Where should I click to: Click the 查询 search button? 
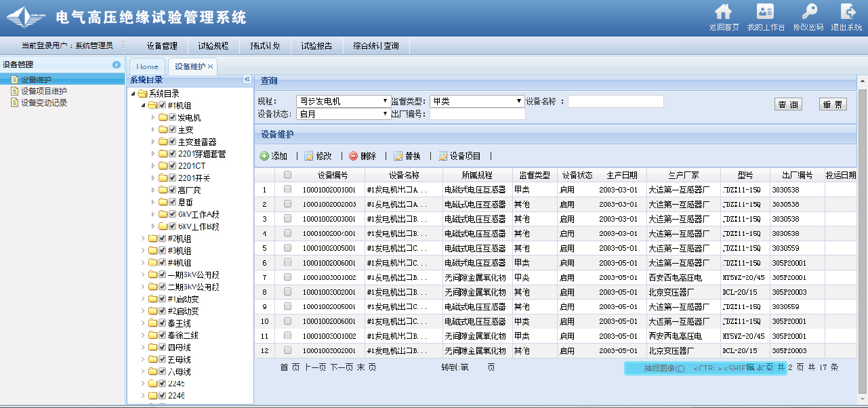click(788, 104)
